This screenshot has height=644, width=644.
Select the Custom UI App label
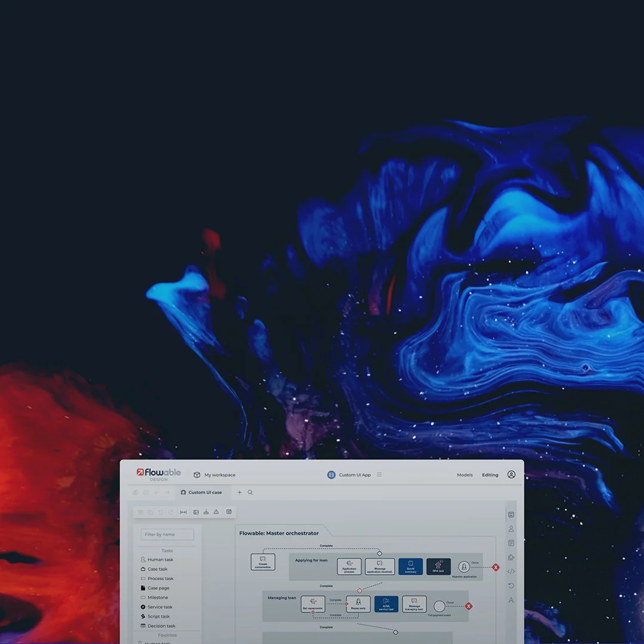point(354,475)
